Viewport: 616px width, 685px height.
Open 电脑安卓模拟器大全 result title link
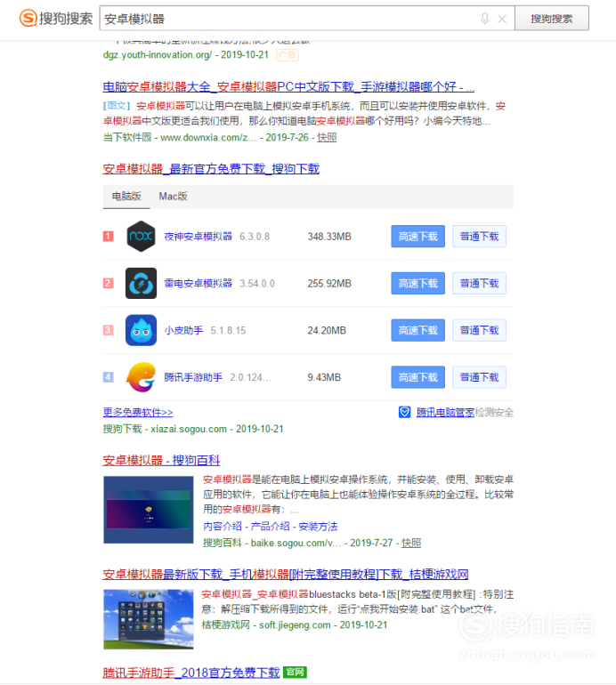tap(288, 86)
